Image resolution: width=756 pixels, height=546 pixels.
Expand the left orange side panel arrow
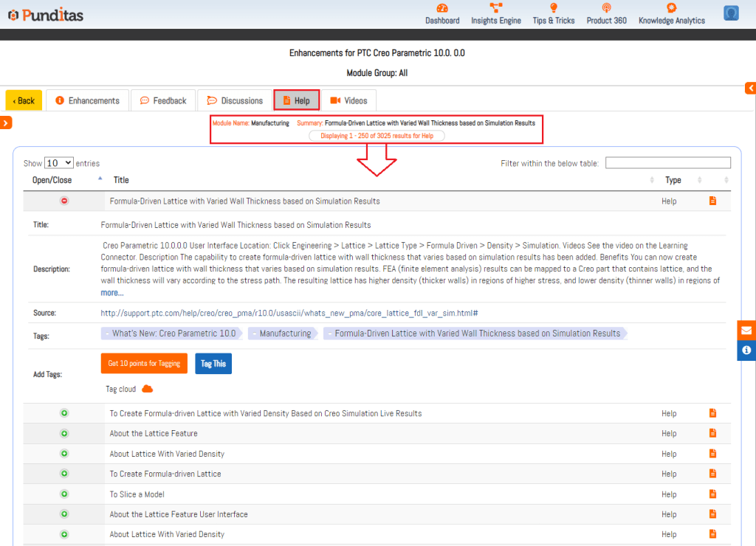5,122
